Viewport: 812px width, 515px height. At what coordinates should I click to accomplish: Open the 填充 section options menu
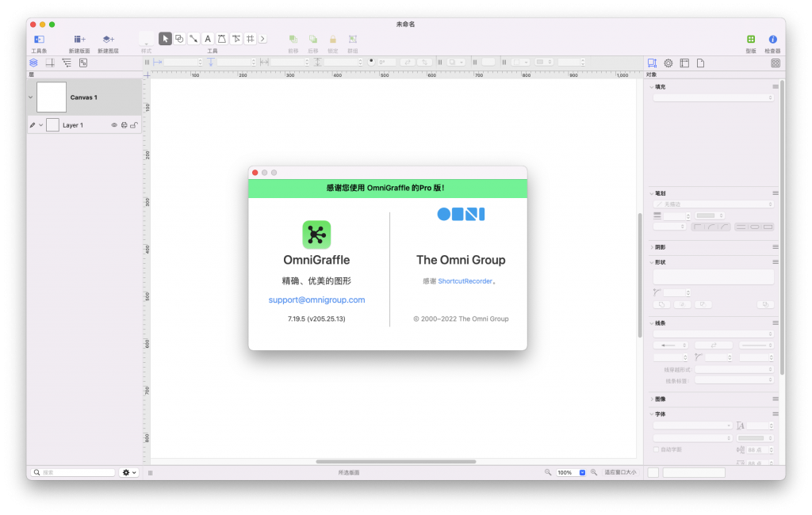(x=776, y=87)
